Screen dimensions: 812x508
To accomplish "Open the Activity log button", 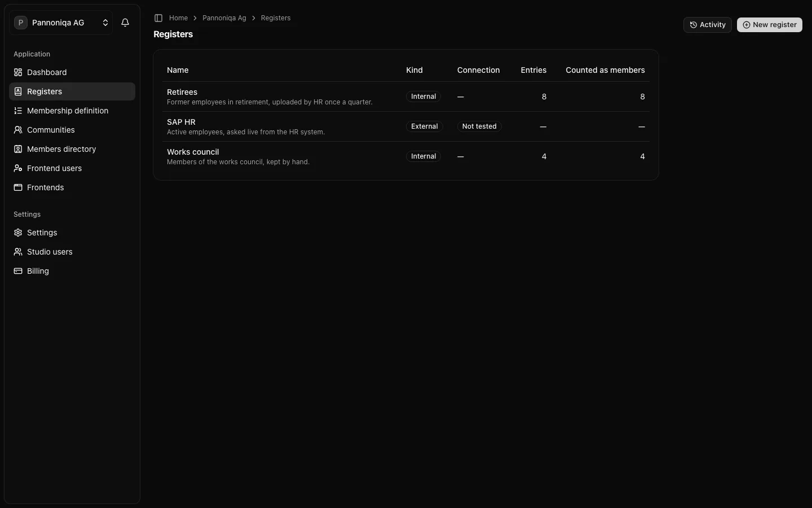I will pyautogui.click(x=708, y=25).
